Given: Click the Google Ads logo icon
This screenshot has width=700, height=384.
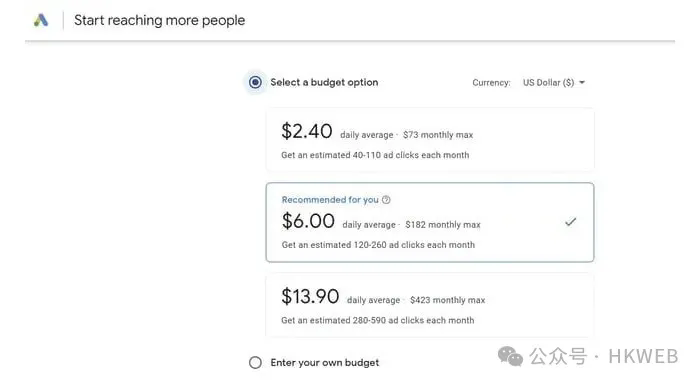Looking at the screenshot, I should (x=41, y=20).
